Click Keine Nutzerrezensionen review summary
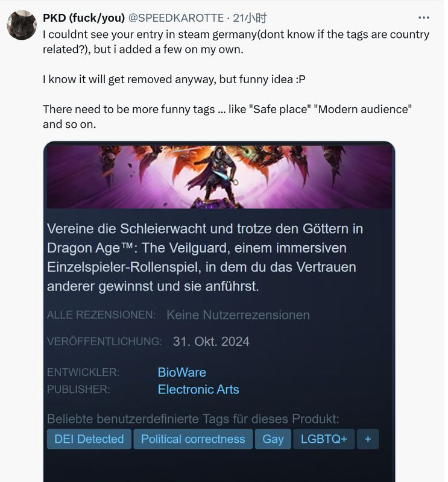 click(x=238, y=315)
